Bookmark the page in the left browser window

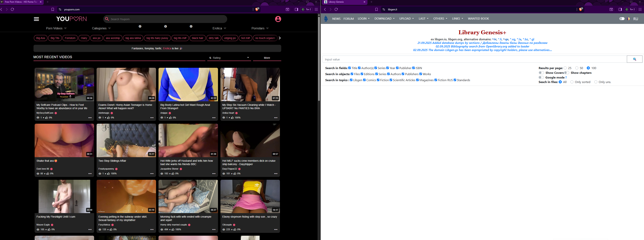[53, 9]
